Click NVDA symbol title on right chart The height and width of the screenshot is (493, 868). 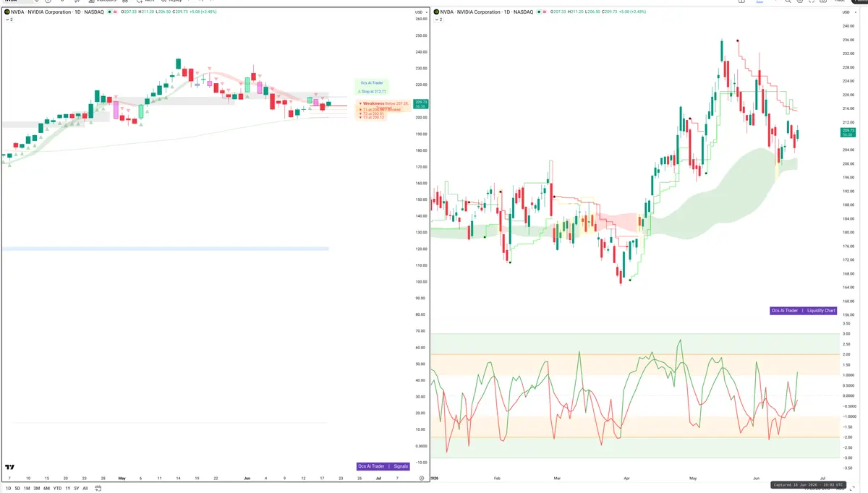pyautogui.click(x=487, y=12)
